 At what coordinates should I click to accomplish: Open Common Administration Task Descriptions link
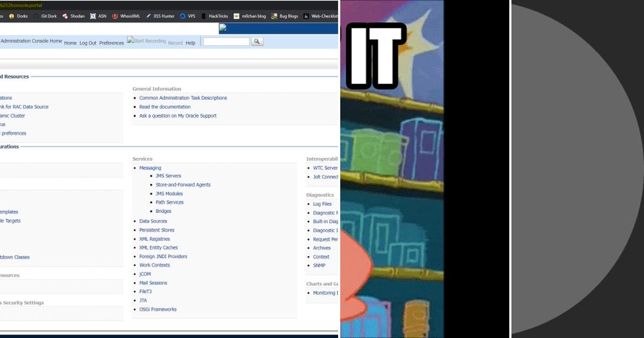click(183, 98)
